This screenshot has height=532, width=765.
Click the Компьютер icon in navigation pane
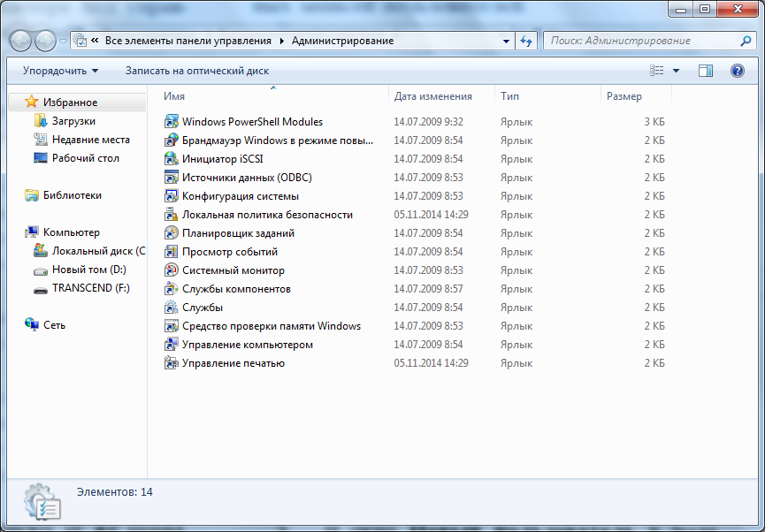point(32,232)
